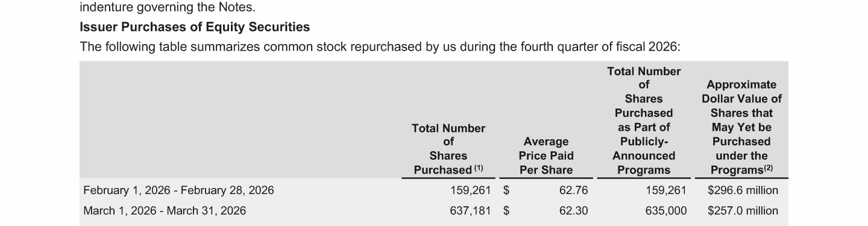Click the Issuer Purchases of Equity Securities heading

[195, 27]
